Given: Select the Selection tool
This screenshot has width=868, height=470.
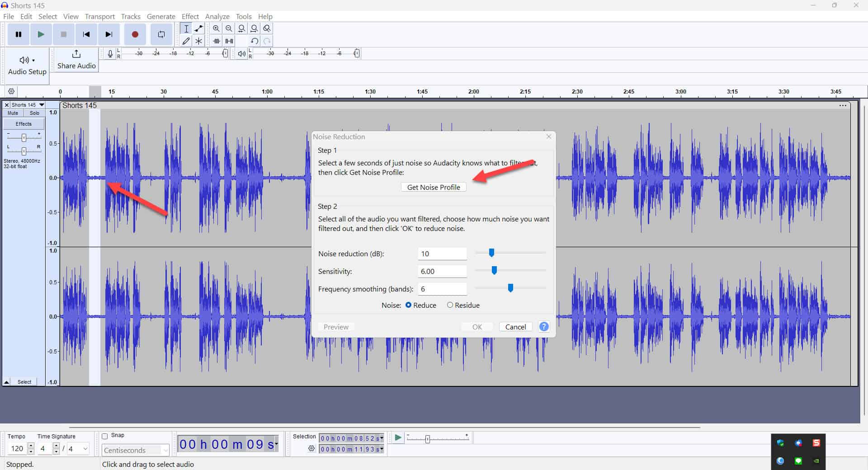Looking at the screenshot, I should pyautogui.click(x=186, y=28).
